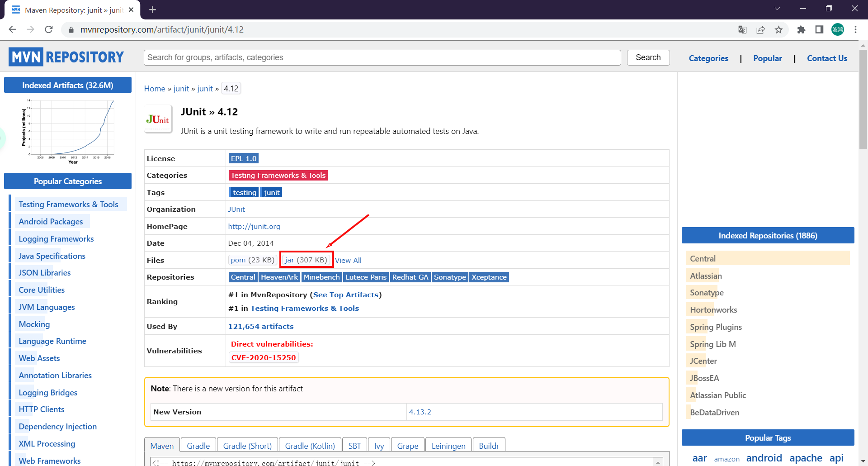
Task: Switch to the Ivy tab
Action: [379, 446]
